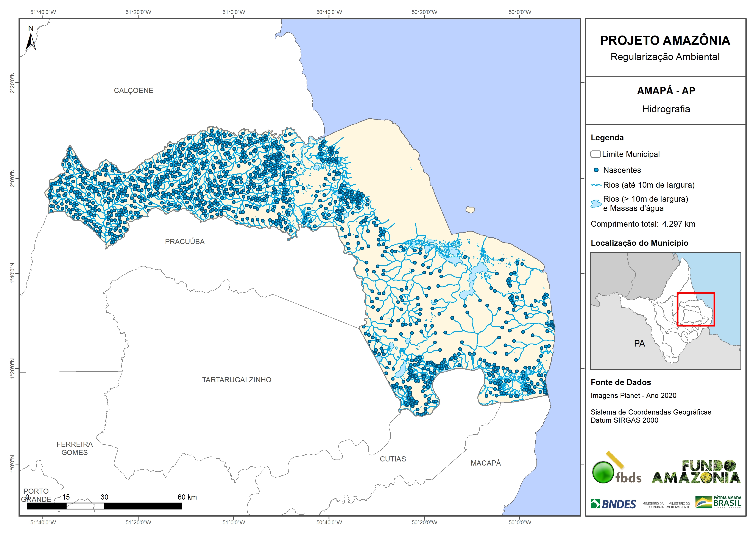This screenshot has width=756, height=534.
Task: Click the CALÇOENE municipality label
Action: click(133, 90)
